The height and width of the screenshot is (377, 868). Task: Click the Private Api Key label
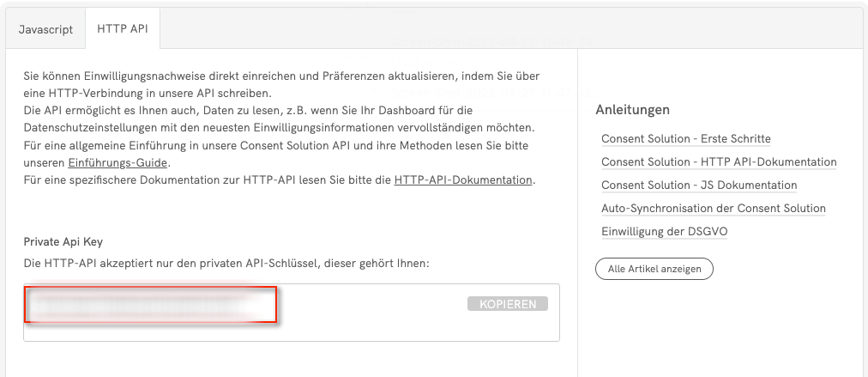(63, 242)
